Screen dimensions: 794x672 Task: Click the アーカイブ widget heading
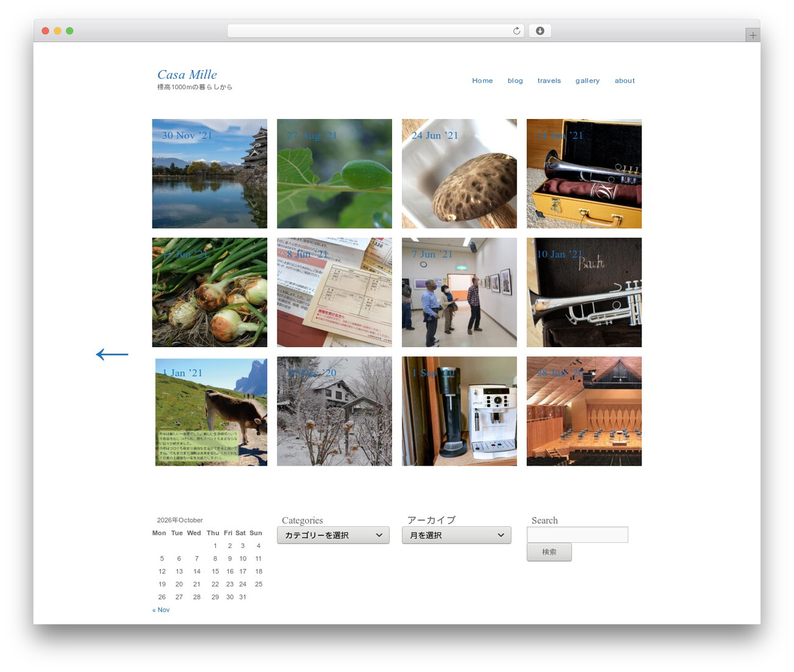pyautogui.click(x=431, y=520)
